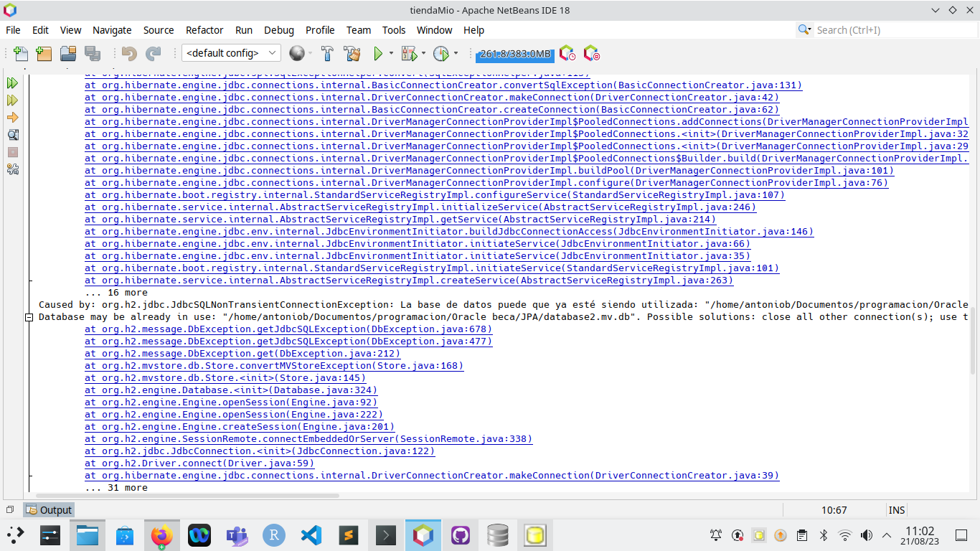Build the project with hammer icon
Viewport: 980px width, 551px height.
[x=328, y=53]
